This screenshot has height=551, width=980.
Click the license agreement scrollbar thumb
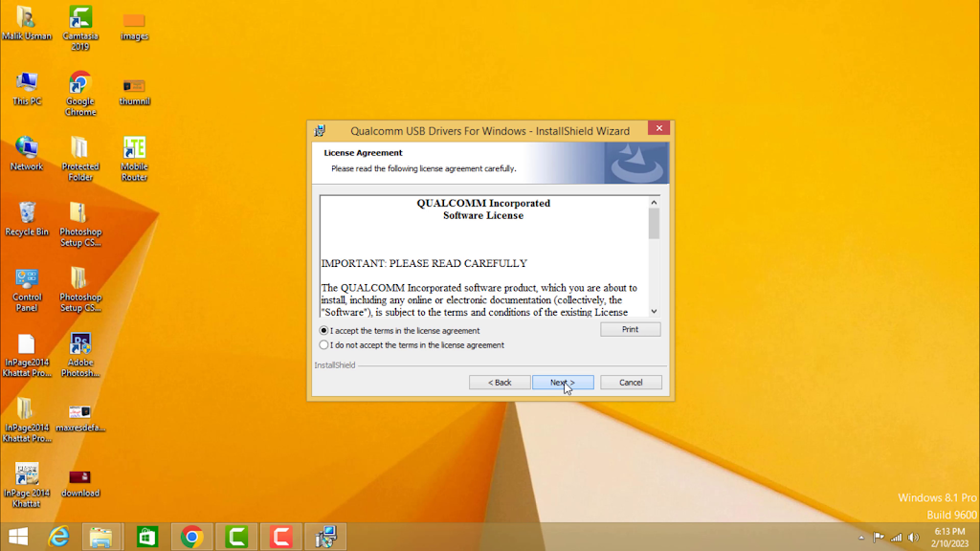[654, 224]
